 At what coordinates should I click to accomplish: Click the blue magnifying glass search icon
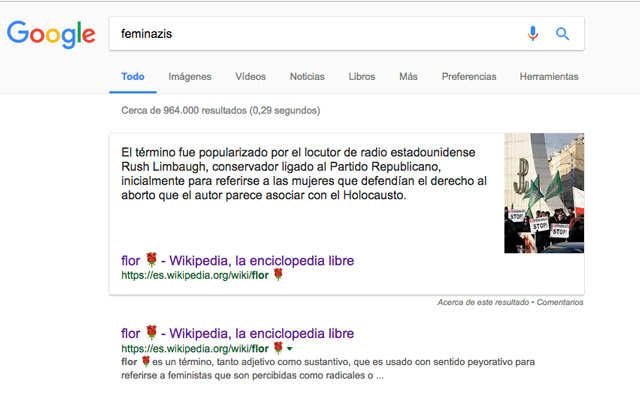point(562,33)
